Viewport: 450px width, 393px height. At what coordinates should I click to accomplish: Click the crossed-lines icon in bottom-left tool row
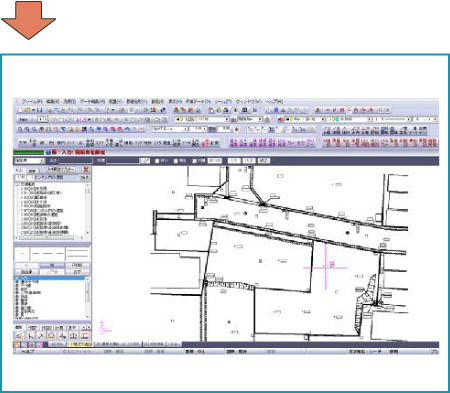click(41, 336)
